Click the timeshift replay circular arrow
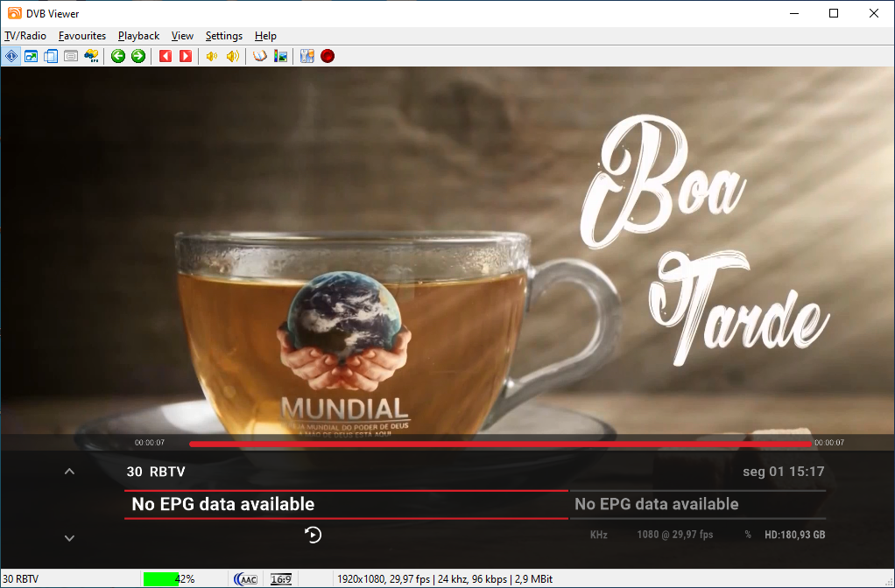The image size is (895, 588). click(313, 535)
